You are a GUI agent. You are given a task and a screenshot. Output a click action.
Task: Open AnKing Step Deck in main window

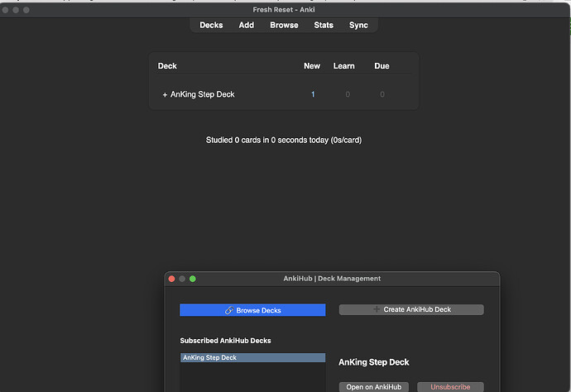tap(203, 94)
